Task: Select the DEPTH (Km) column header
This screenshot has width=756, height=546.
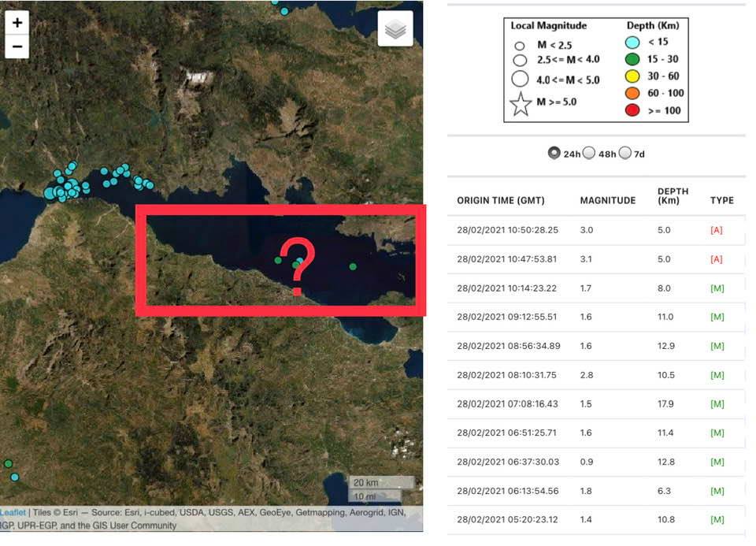Action: point(673,195)
